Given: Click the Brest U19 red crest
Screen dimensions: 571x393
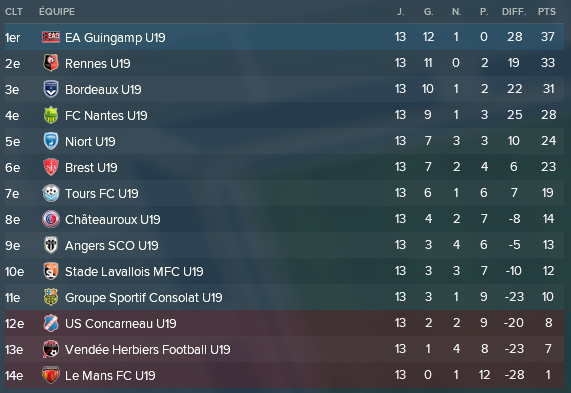Looking at the screenshot, I should click(51, 167).
